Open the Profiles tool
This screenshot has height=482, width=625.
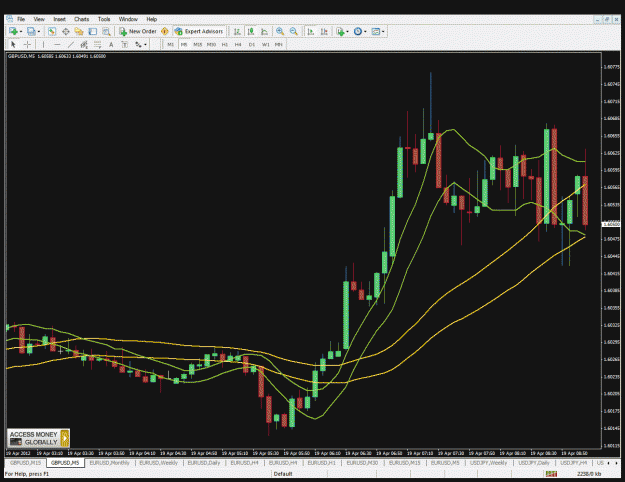coord(31,31)
